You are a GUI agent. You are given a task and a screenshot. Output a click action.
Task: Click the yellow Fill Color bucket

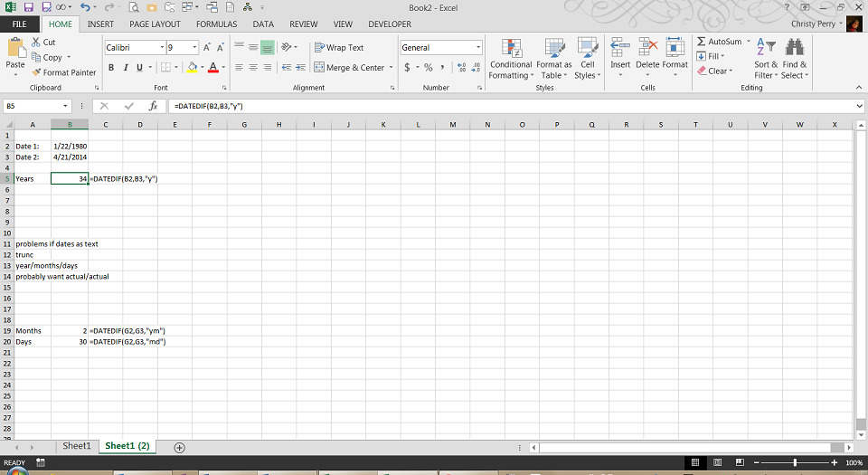tap(192, 68)
